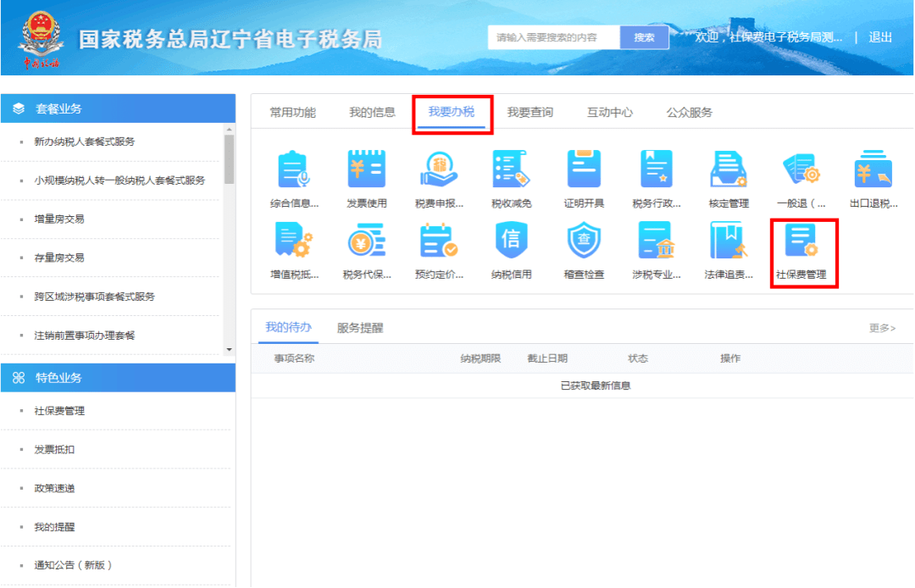Select the 纳税信用 tax credit icon
915x588 pixels.
click(x=513, y=253)
